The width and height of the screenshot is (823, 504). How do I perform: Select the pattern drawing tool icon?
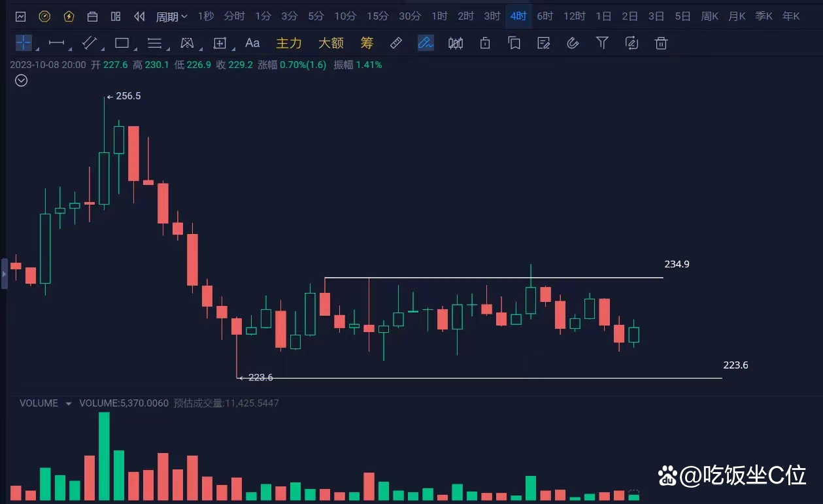(187, 43)
